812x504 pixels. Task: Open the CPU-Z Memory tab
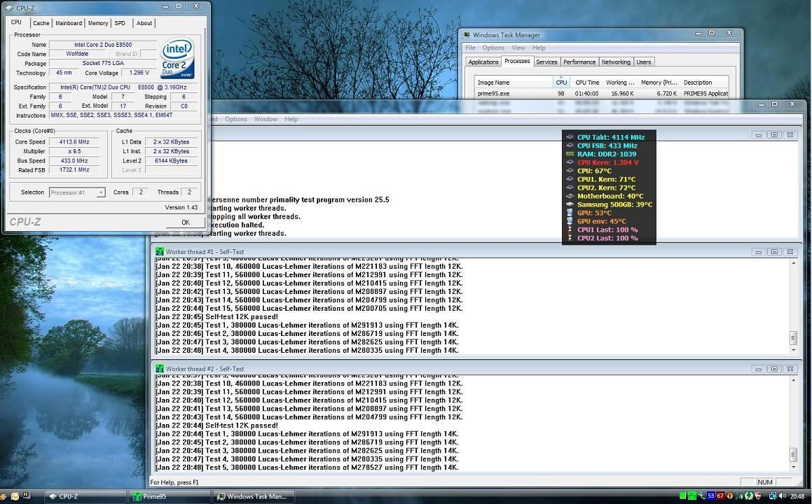point(98,23)
